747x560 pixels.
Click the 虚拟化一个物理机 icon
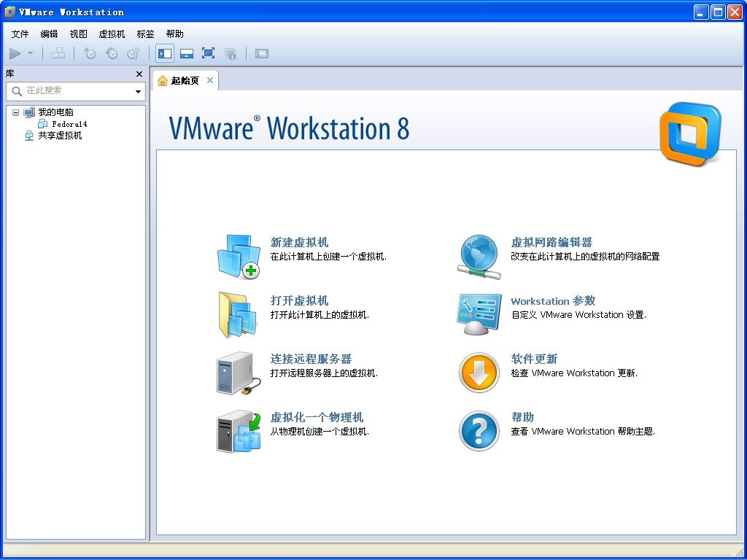[239, 432]
